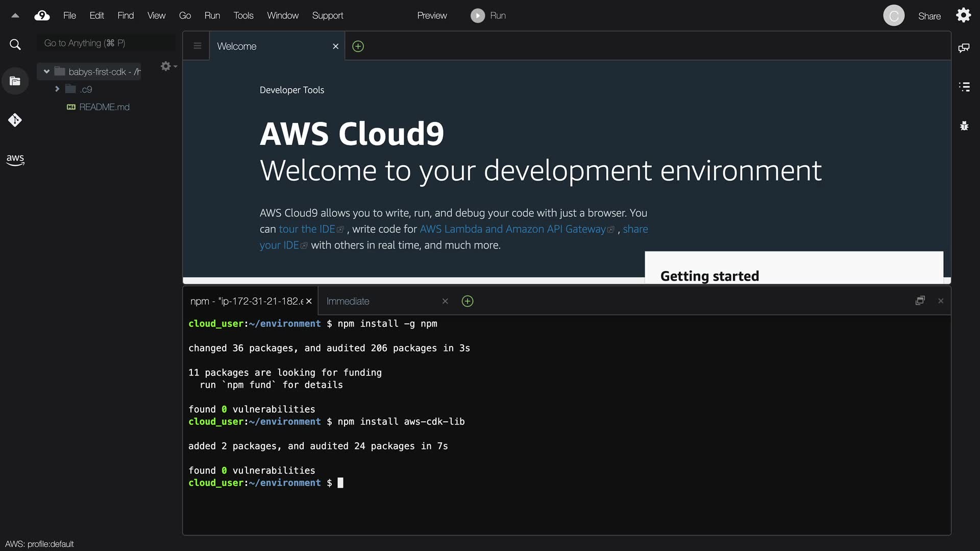Click the tour the IDE link
Image resolution: width=980 pixels, height=551 pixels.
coord(307,229)
